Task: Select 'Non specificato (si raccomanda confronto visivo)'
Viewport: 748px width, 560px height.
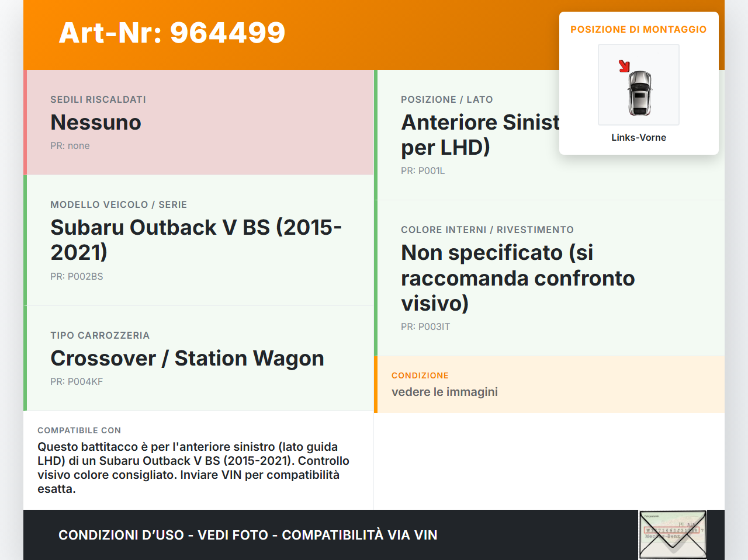Action: tap(518, 278)
